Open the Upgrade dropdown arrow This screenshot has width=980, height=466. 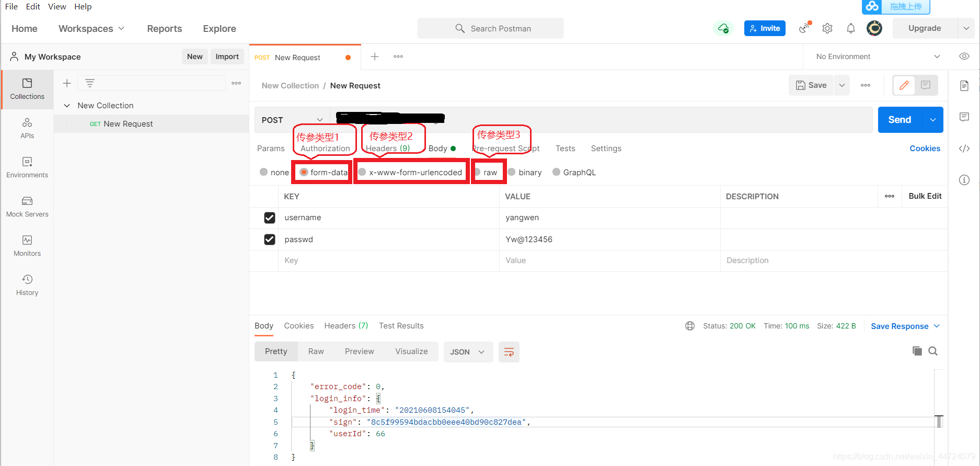pyautogui.click(x=966, y=28)
